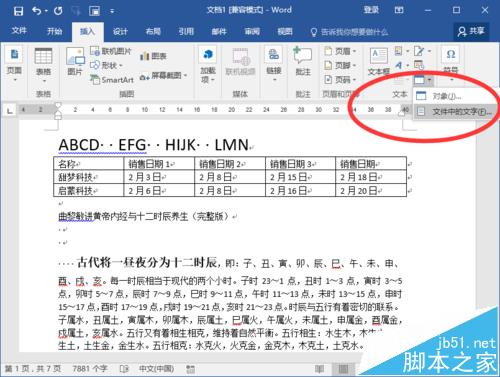Image resolution: width=500 pixels, height=377 pixels.
Task: Click the SmartArt button
Action: (x=112, y=80)
